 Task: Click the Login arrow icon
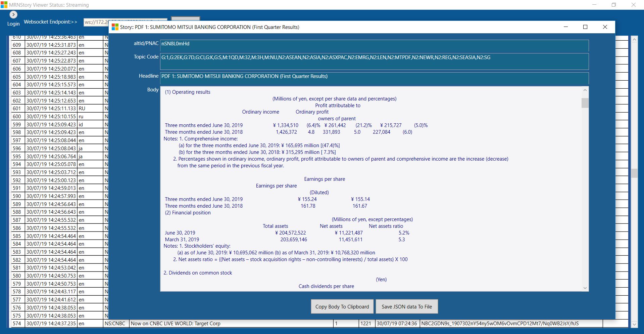point(13,14)
